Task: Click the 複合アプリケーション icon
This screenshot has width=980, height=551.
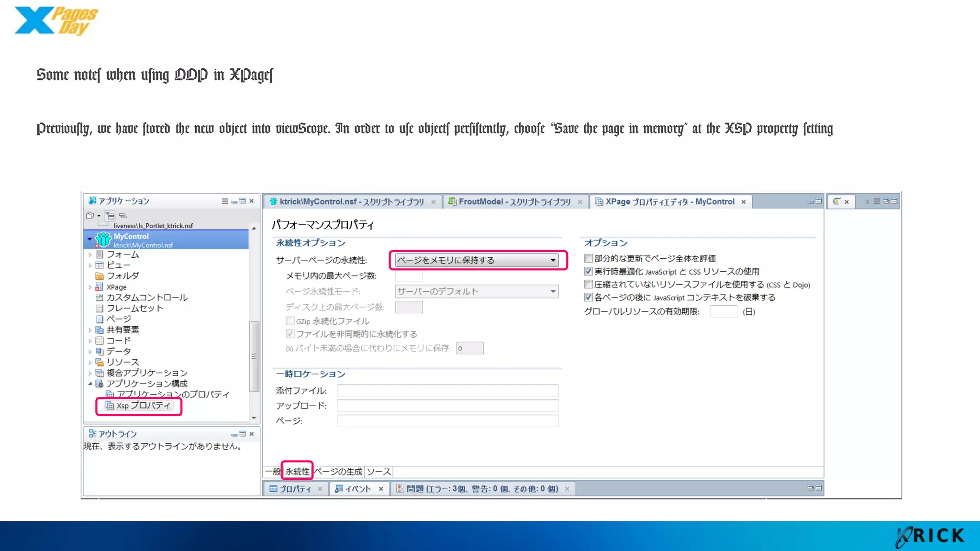Action: coord(100,373)
